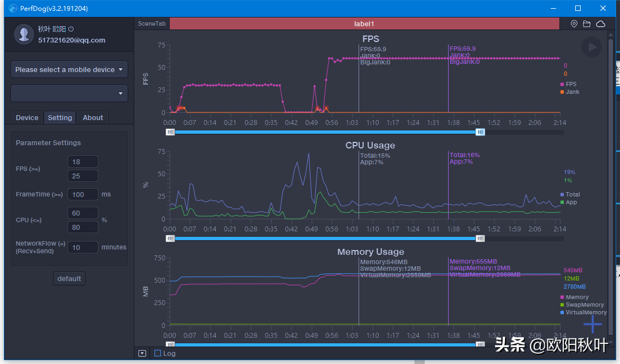
Task: Click the 'FPS' chart title
Action: click(371, 39)
